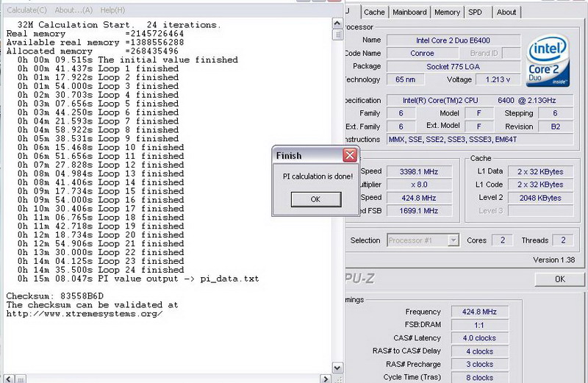This screenshot has width=588, height=383.
Task: Switch to the Memory tab in CPU-Z
Action: pyautogui.click(x=447, y=12)
